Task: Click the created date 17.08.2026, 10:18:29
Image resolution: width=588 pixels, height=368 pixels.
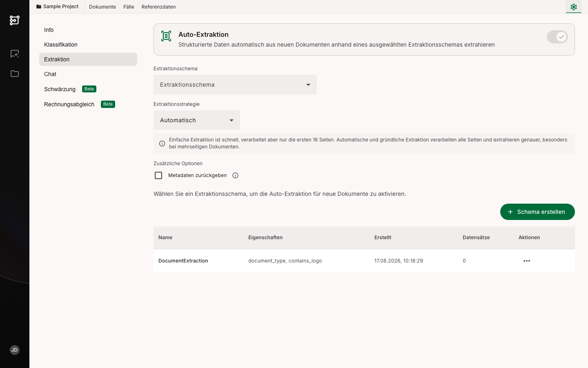Action: (x=399, y=261)
